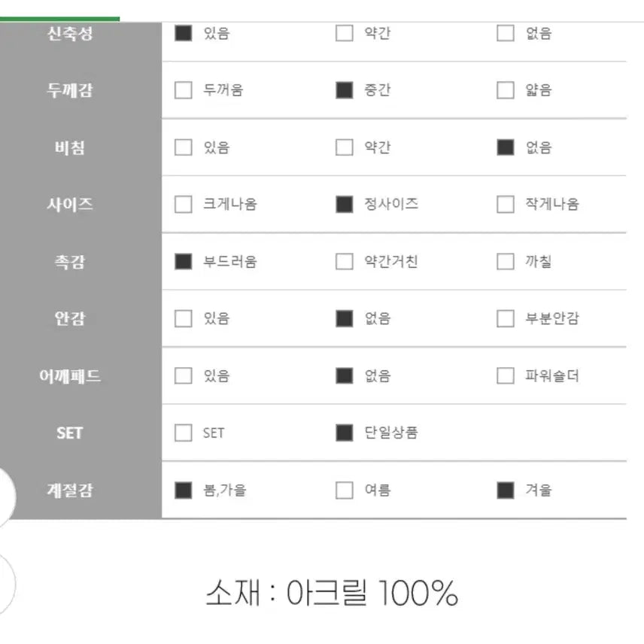Check the 약간 box in 신축성 row
The width and height of the screenshot is (644, 644).
(344, 33)
